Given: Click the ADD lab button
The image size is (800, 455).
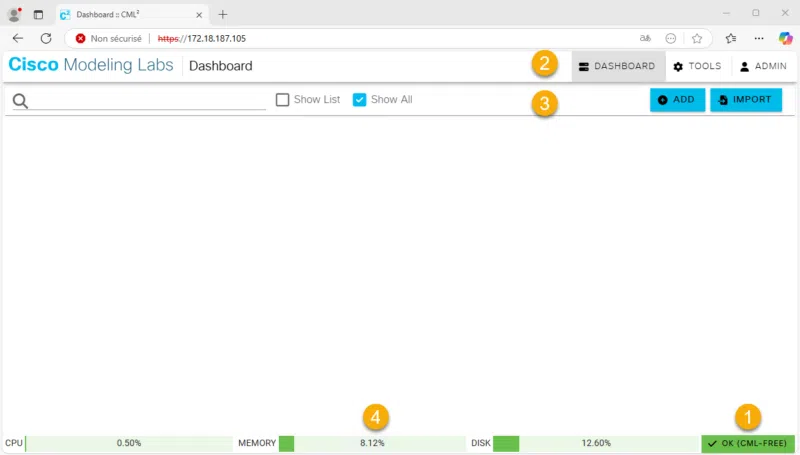Looking at the screenshot, I should [677, 100].
